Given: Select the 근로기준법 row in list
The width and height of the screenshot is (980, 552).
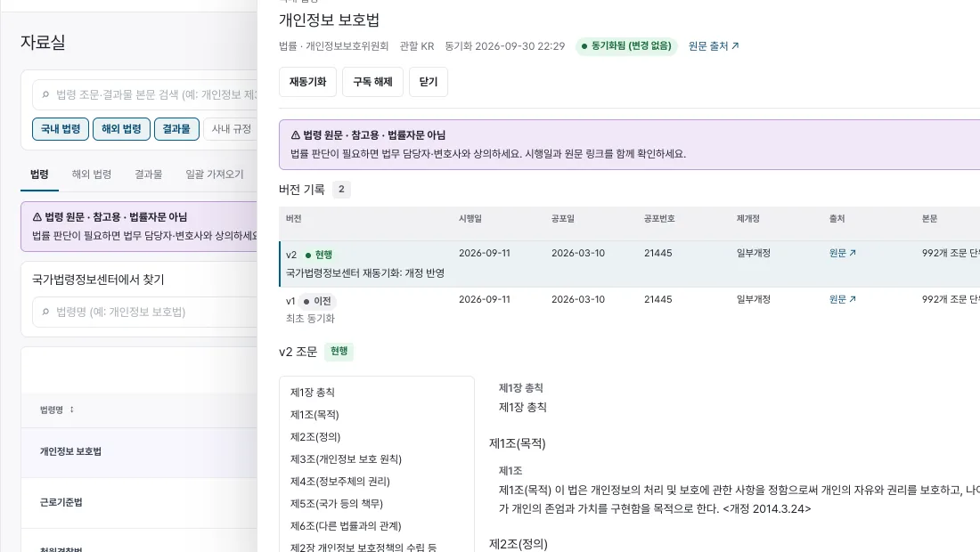Looking at the screenshot, I should coord(139,503).
